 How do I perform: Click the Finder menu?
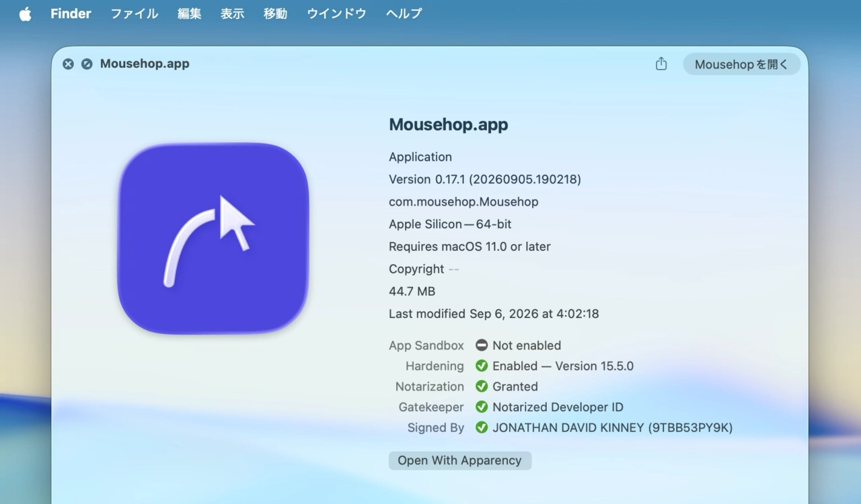click(x=71, y=13)
